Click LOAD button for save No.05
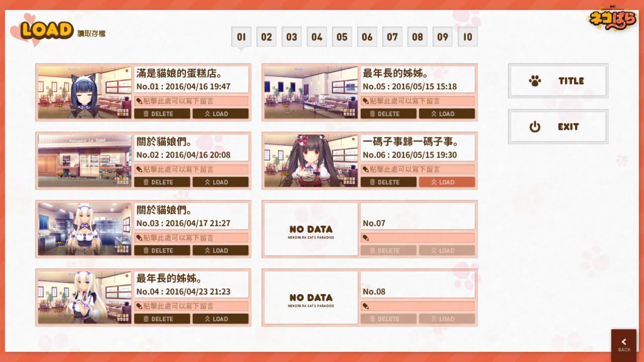 446,114
